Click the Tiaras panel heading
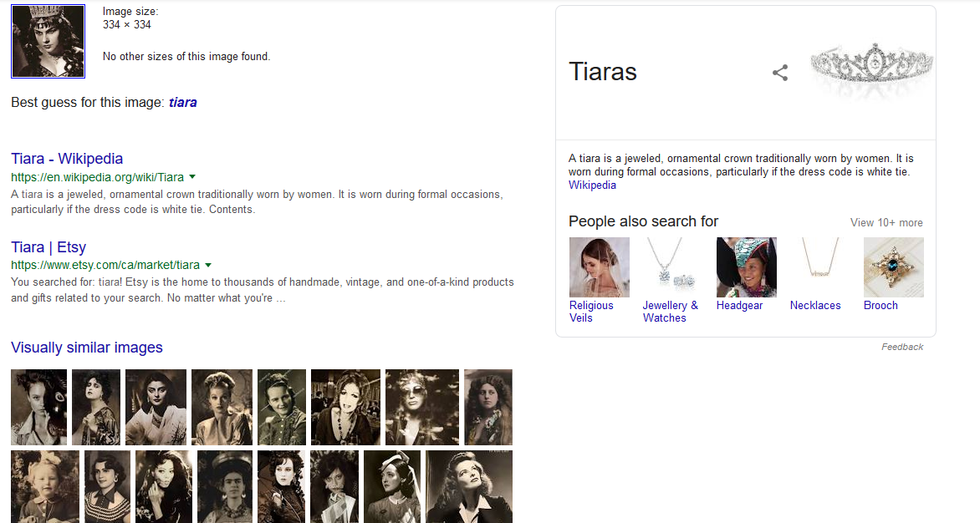Viewport: 980px width, 523px height. click(603, 72)
